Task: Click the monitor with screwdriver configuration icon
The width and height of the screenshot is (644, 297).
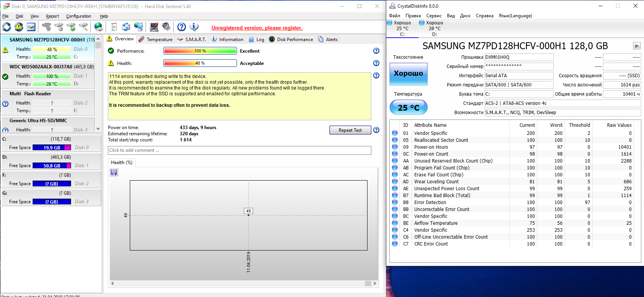Action: [x=154, y=27]
